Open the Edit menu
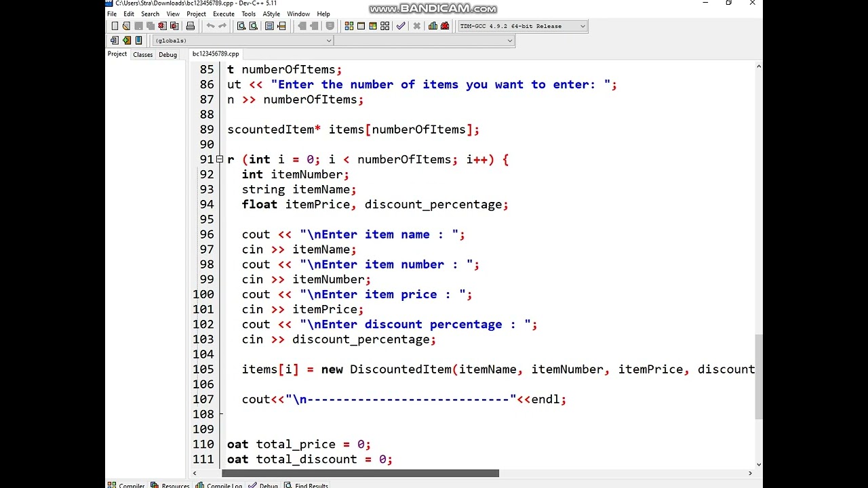The height and width of the screenshot is (488, 868). coord(129,14)
